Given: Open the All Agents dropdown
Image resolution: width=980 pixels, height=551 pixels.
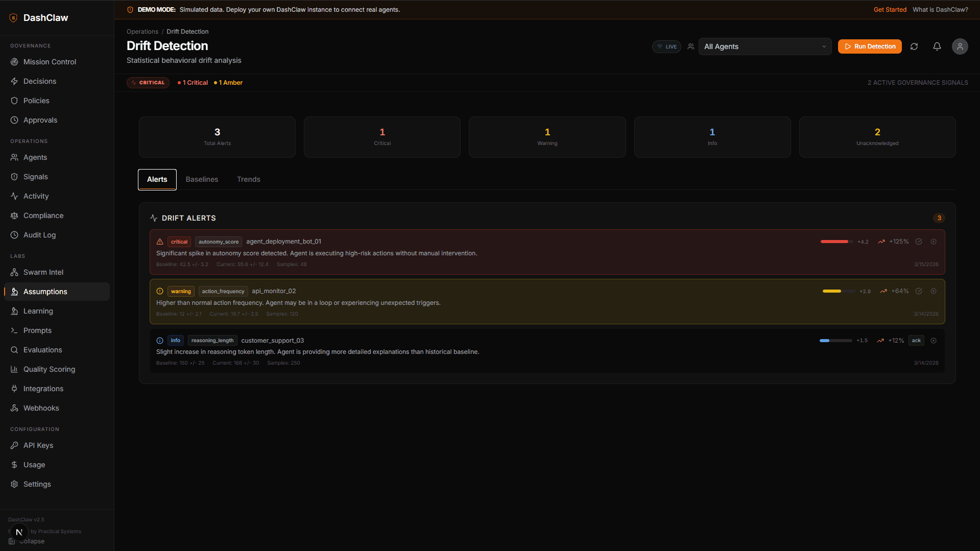Looking at the screenshot, I should pos(764,46).
